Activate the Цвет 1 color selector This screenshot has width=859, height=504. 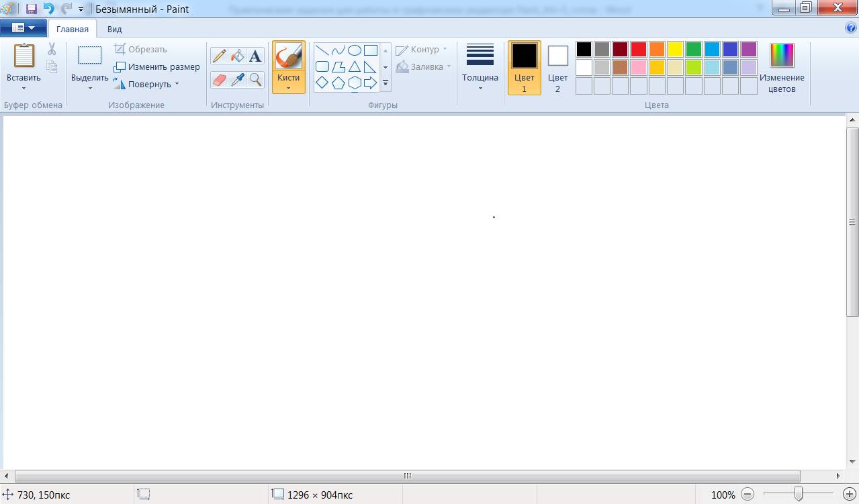click(x=524, y=67)
